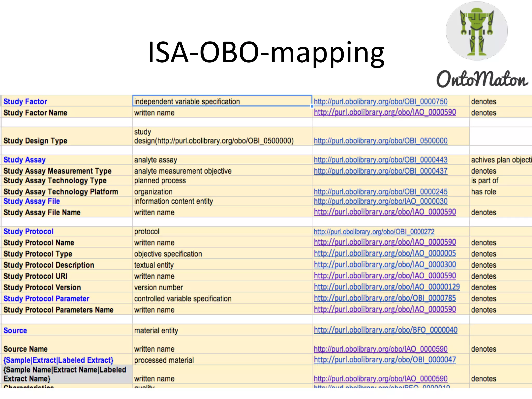
Task: Open the OBI_0000750 link
Action: pos(381,101)
